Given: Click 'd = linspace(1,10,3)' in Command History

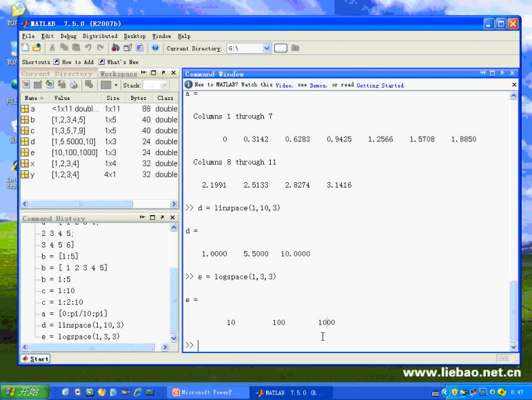Looking at the screenshot, I should (x=83, y=325).
